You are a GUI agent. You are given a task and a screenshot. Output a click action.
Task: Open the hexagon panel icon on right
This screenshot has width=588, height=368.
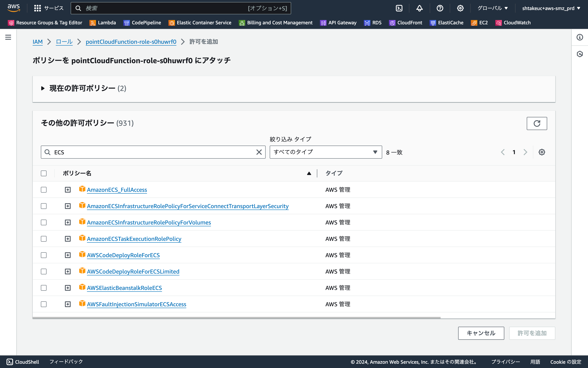(x=580, y=54)
